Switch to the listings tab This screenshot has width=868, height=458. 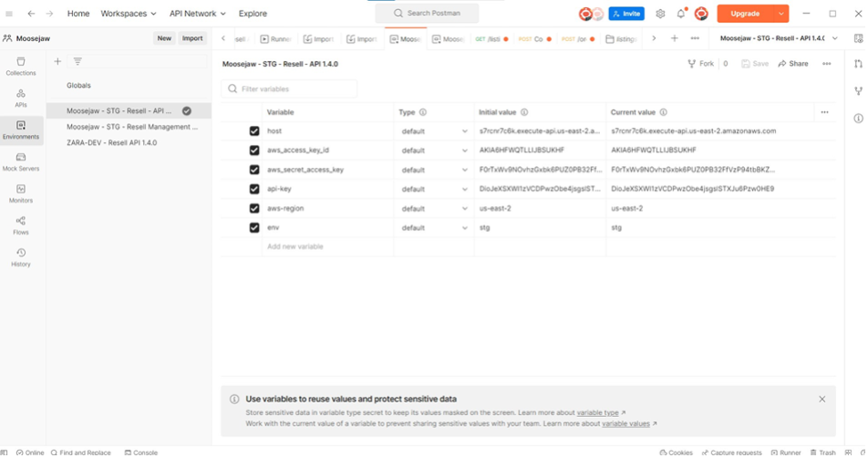pos(621,38)
